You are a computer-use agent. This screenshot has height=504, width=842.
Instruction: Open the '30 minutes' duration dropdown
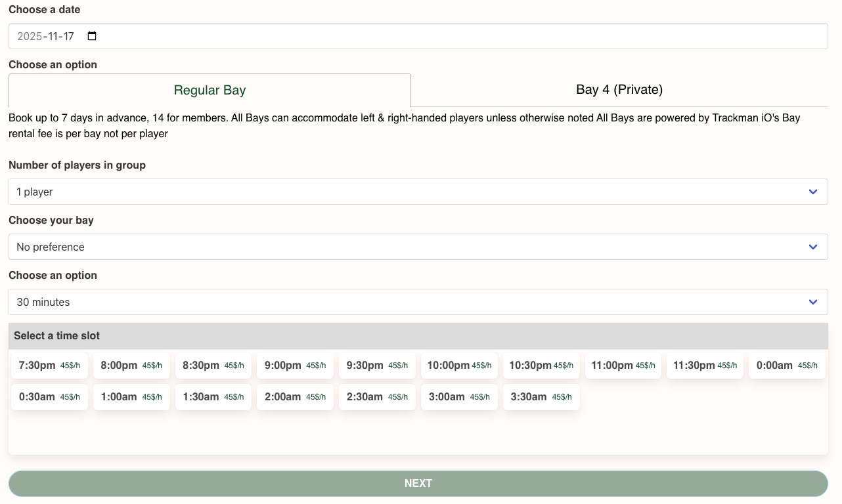[x=418, y=302]
